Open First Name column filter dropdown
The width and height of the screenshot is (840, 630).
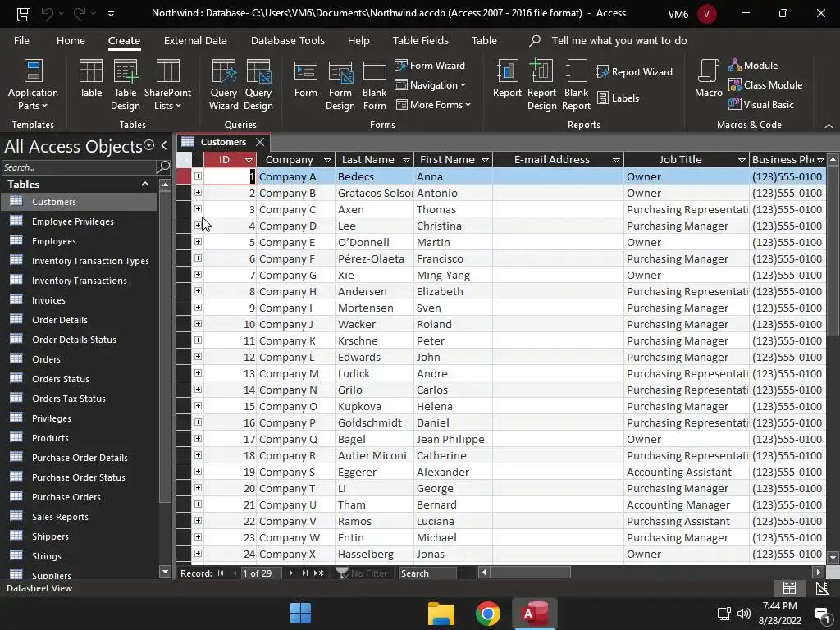pos(485,160)
